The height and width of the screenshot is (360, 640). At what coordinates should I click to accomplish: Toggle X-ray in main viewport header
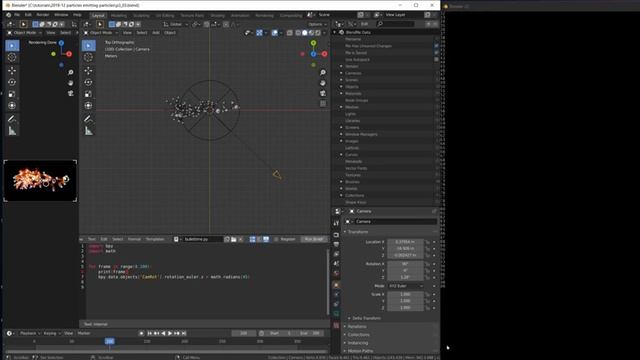[x=289, y=33]
